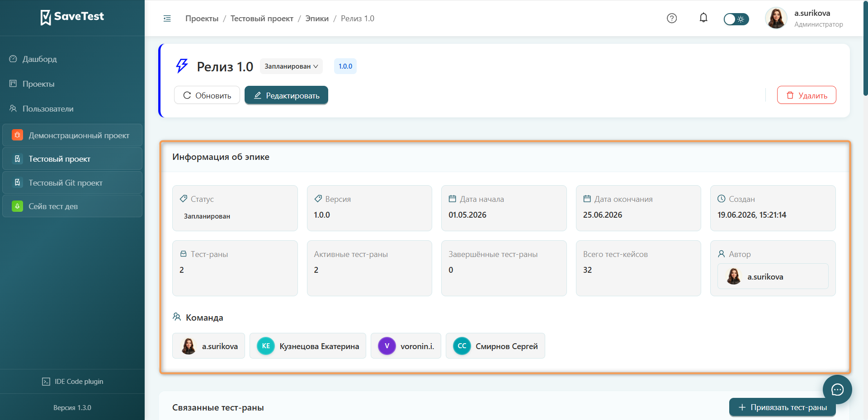Click the lightning epic icon
868x420 pixels.
(182, 66)
